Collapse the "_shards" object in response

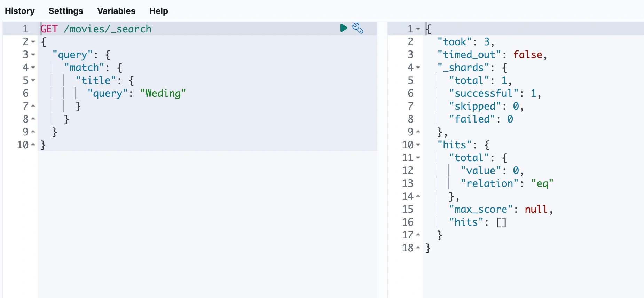point(418,68)
